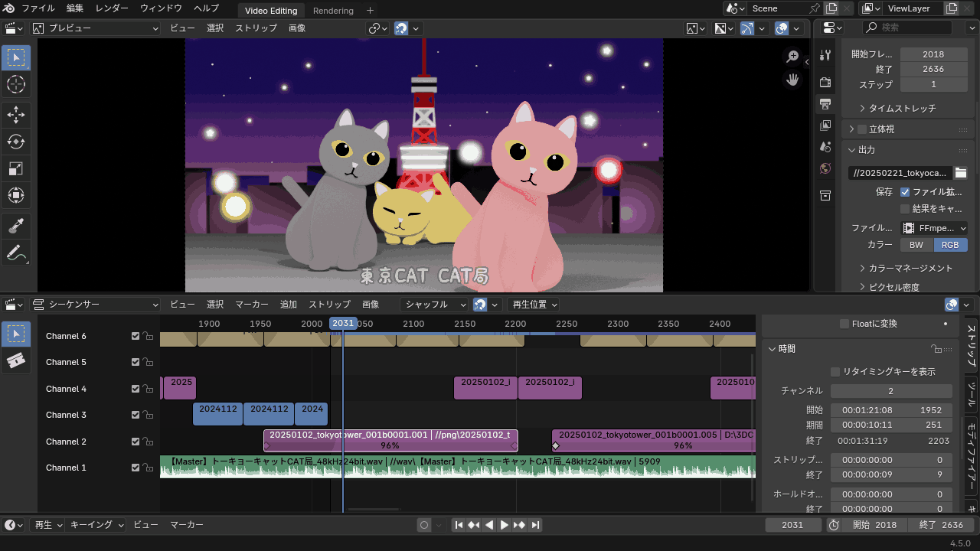Open the folder browser for output path
Screen dimensions: 980x551
coord(960,173)
